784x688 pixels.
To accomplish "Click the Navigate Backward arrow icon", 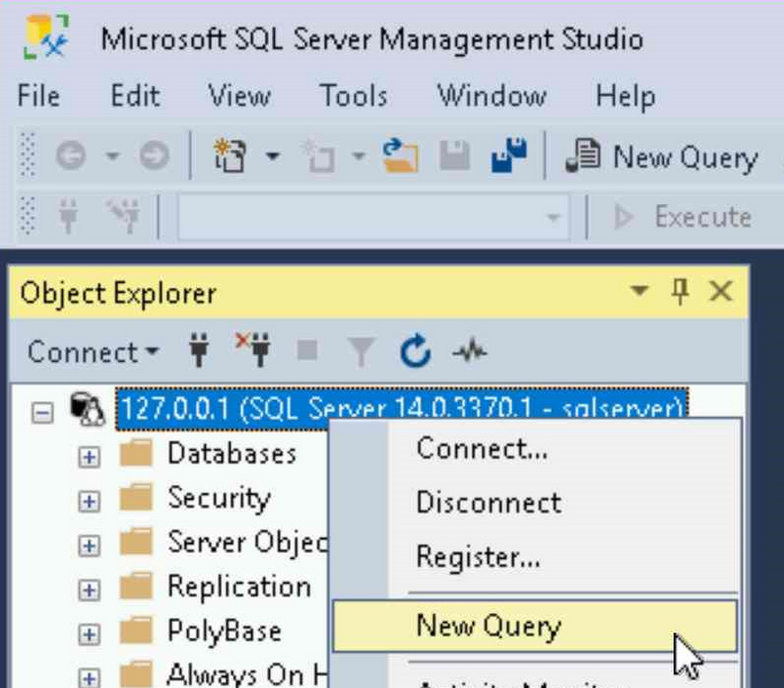I will pyautogui.click(x=70, y=155).
